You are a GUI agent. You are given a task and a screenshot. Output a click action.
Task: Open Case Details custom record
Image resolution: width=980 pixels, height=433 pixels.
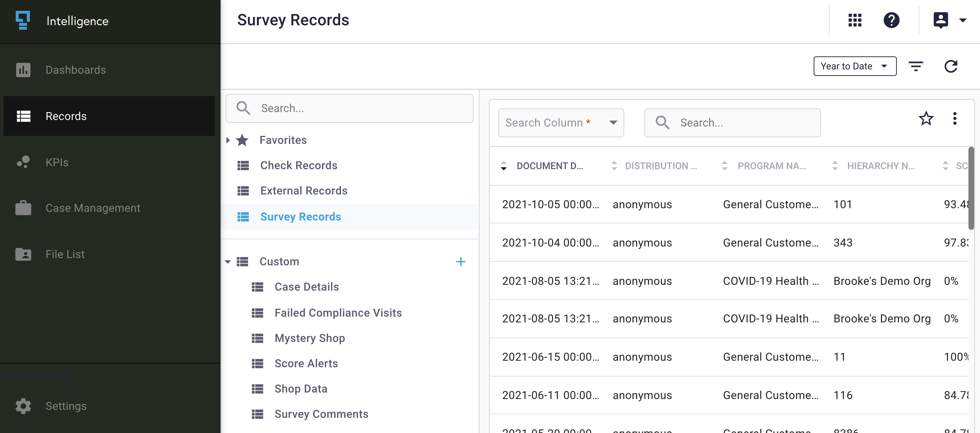[x=307, y=287]
